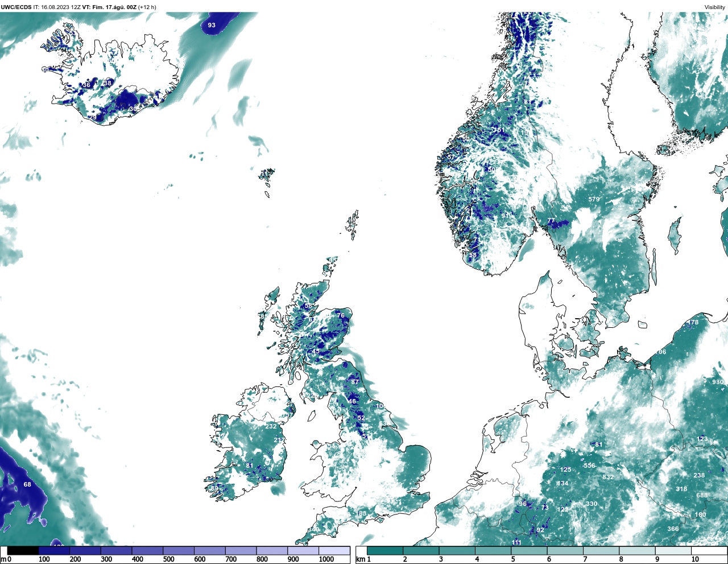Select the 5–6 km teal legend block

coord(529,551)
